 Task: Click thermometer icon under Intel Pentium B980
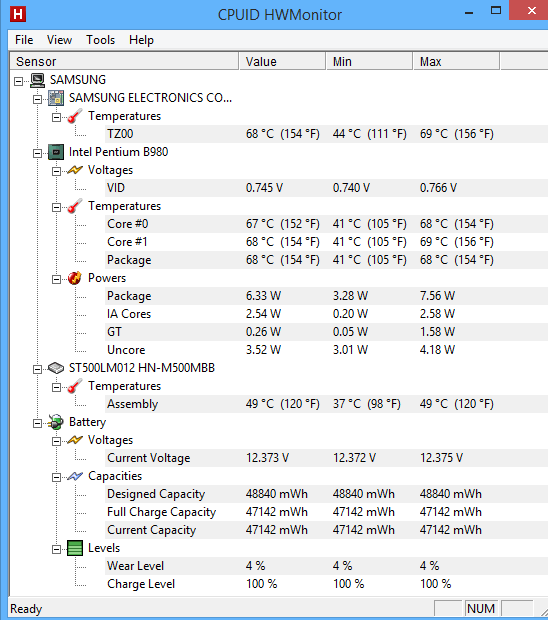(75, 206)
